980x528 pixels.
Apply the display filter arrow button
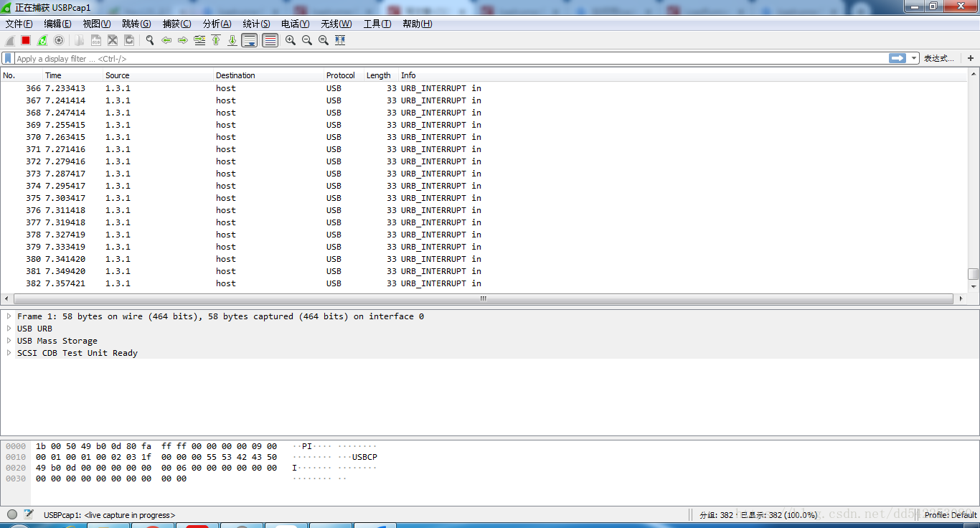point(897,58)
